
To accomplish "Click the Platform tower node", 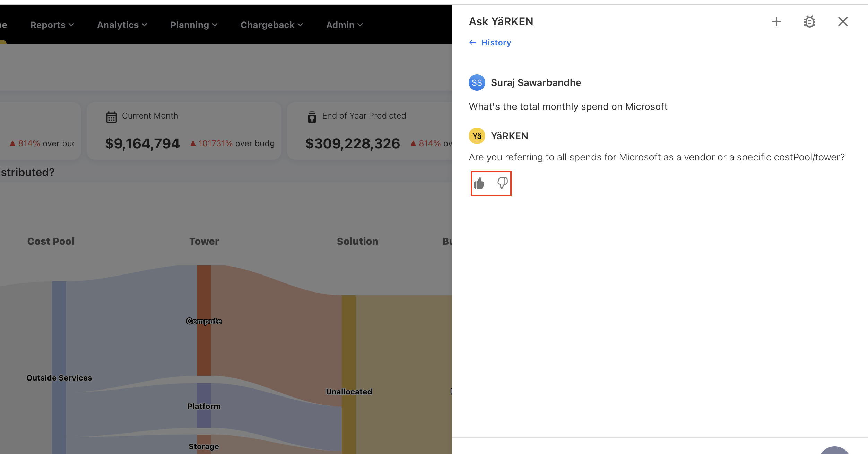I will click(x=204, y=405).
